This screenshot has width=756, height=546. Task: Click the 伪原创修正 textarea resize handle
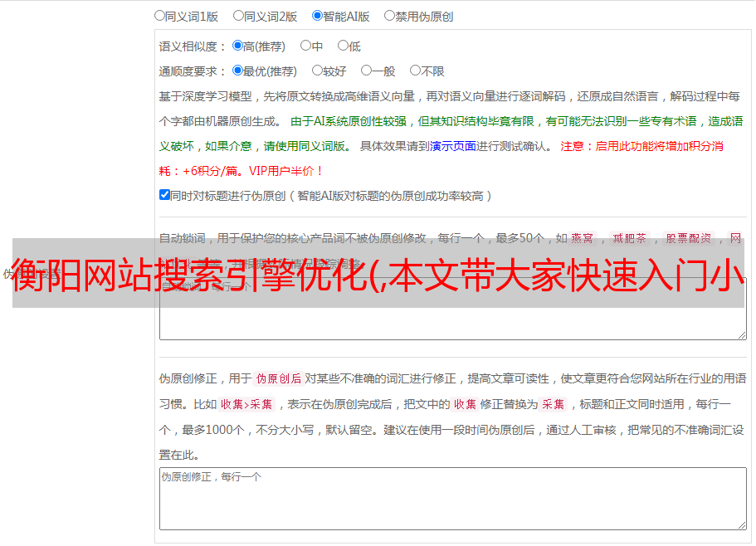[x=741, y=524]
